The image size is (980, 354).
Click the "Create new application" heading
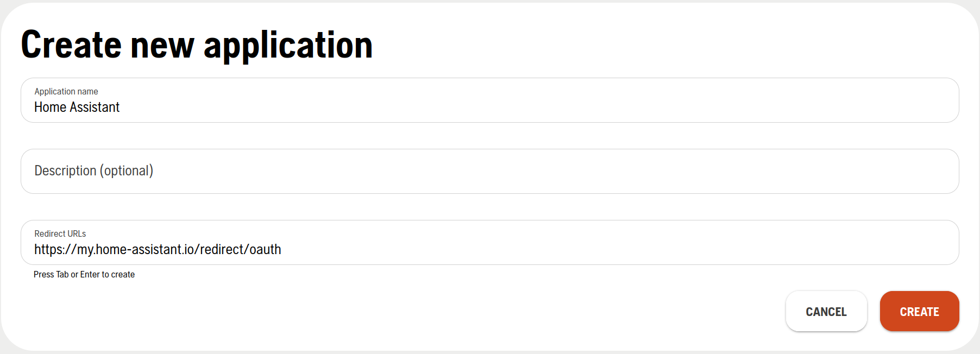(197, 45)
